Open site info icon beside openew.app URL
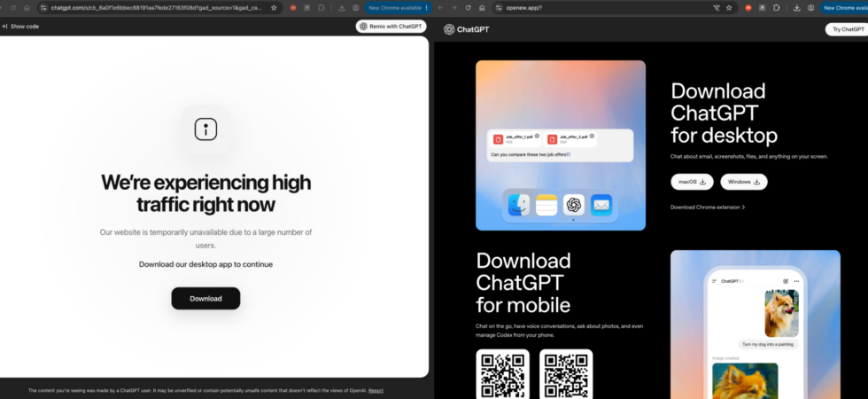The height and width of the screenshot is (399, 868). [x=499, y=8]
